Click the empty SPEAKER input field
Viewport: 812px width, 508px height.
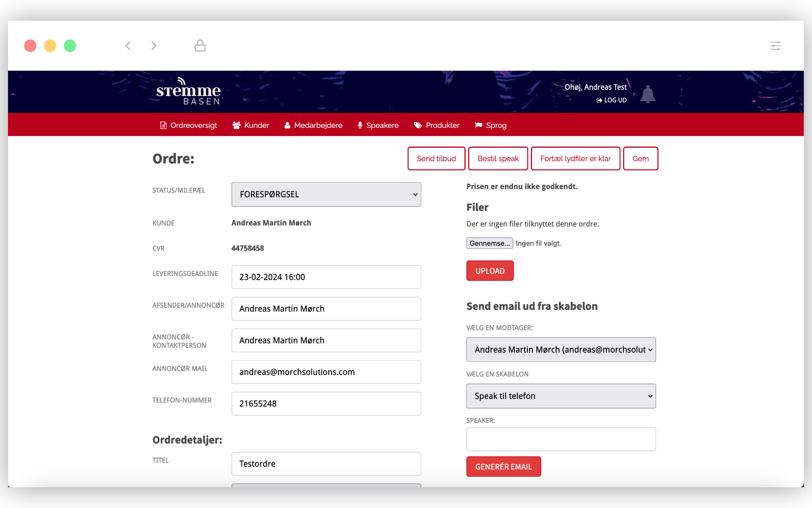[x=560, y=439]
